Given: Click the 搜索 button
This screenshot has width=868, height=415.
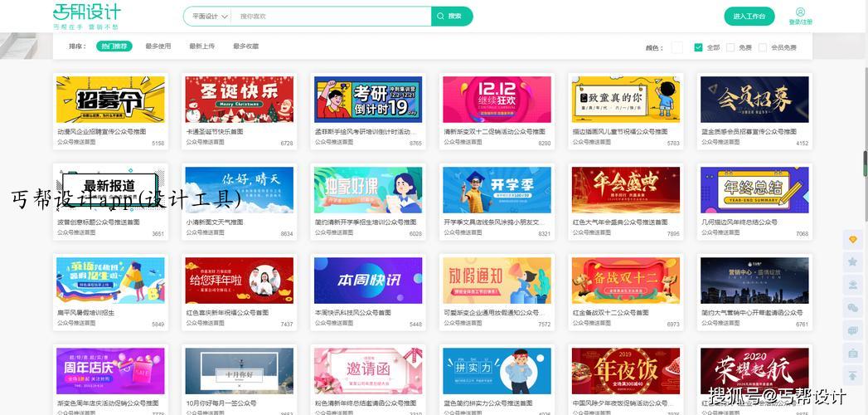Looking at the screenshot, I should [x=452, y=16].
